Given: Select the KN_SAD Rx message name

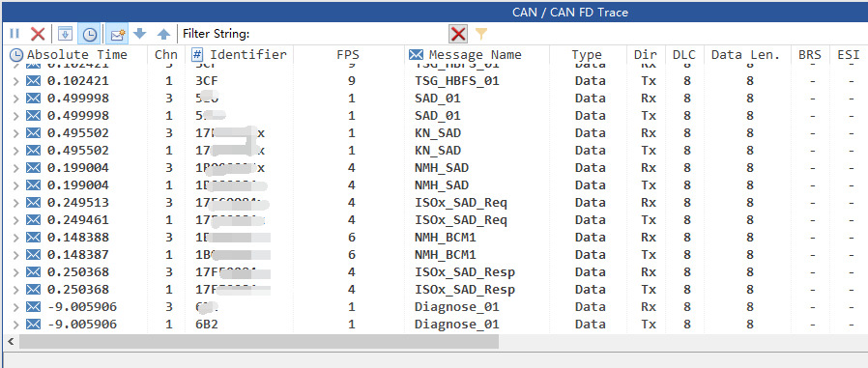Looking at the screenshot, I should [437, 133].
